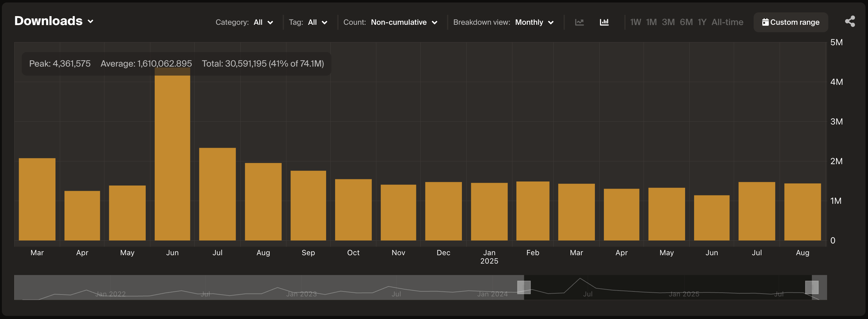Click the calendar icon on Custom range
868x319 pixels.
[766, 22]
